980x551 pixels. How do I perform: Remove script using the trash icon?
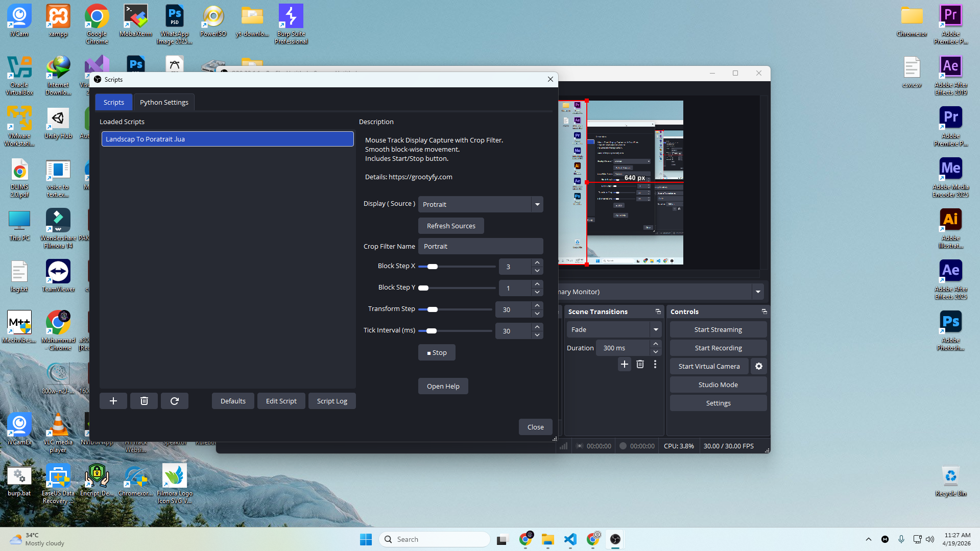coord(144,401)
